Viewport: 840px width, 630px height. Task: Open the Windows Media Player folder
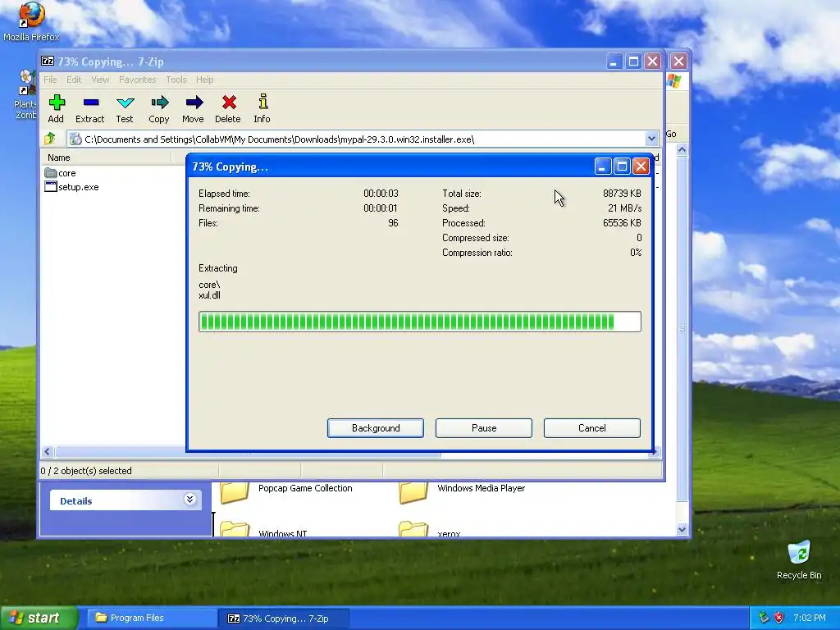tap(463, 491)
